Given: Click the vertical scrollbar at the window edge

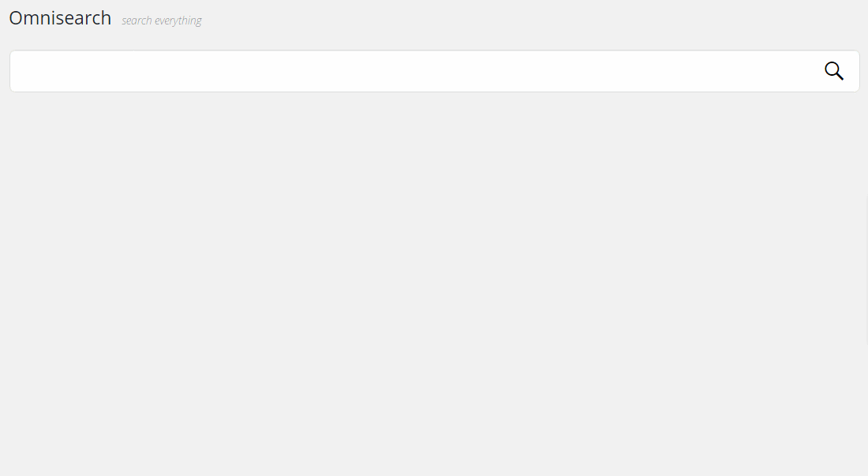Looking at the screenshot, I should click(x=866, y=269).
